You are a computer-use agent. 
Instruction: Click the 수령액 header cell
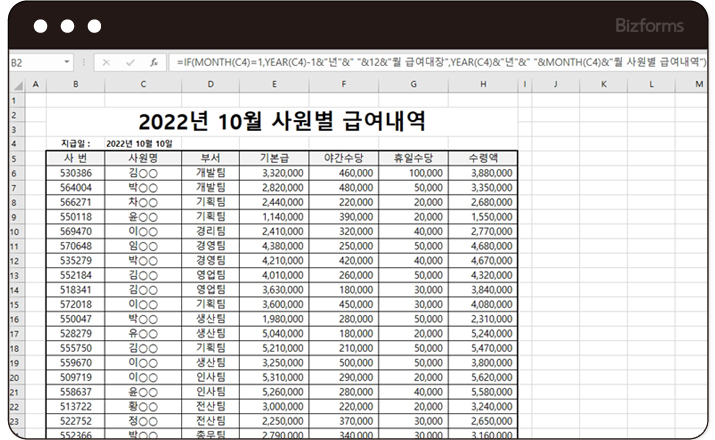tap(483, 158)
